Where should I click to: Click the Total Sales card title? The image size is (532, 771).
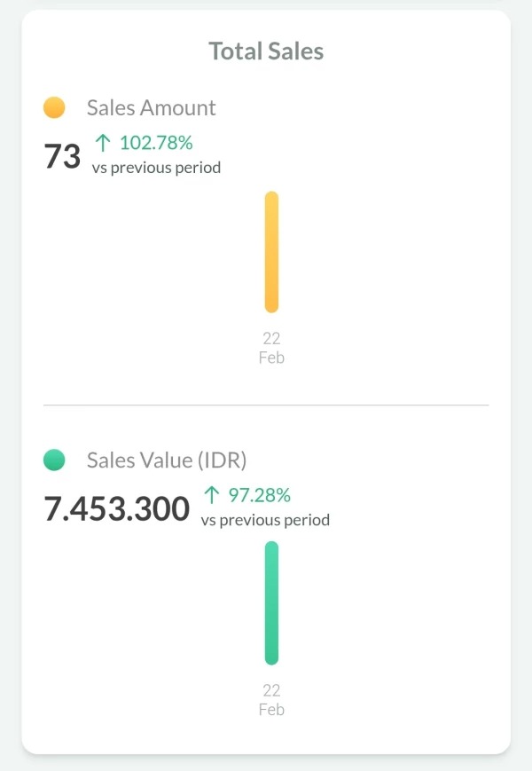coord(266,51)
